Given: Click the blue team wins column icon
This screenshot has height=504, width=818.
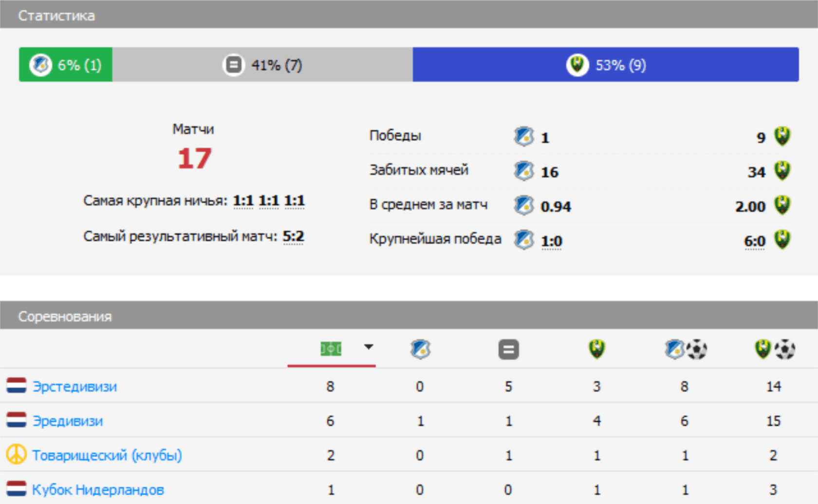Looking at the screenshot, I should pos(420,349).
